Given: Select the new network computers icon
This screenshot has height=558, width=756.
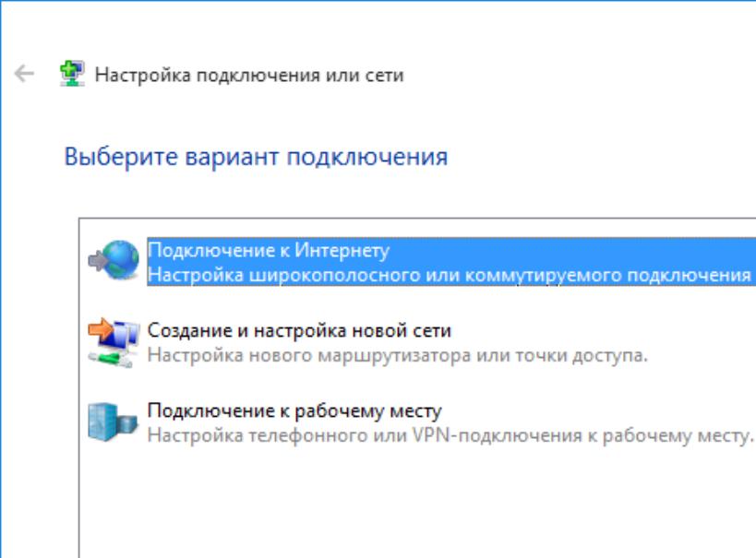Looking at the screenshot, I should pos(114,342).
